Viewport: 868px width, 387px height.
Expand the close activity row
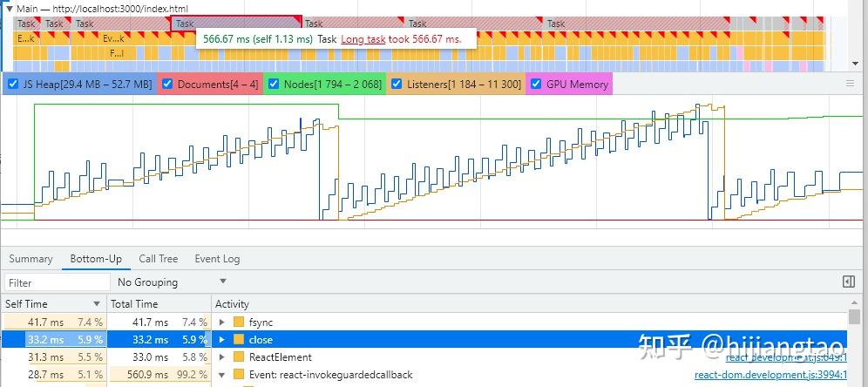[222, 340]
